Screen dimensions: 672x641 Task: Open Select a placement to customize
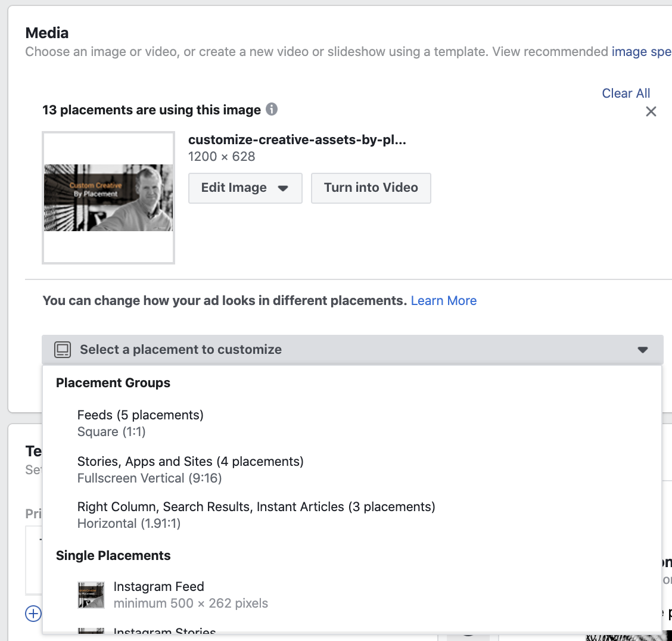point(352,350)
